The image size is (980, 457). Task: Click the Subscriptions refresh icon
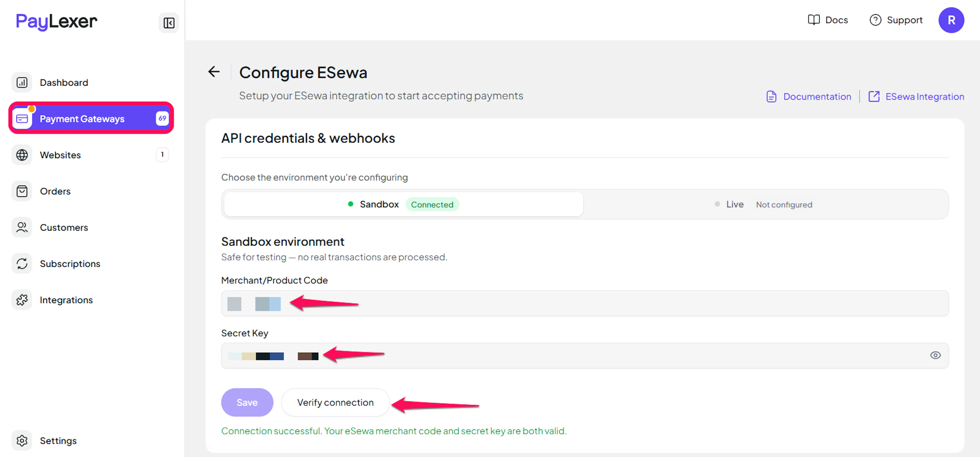pyautogui.click(x=22, y=263)
